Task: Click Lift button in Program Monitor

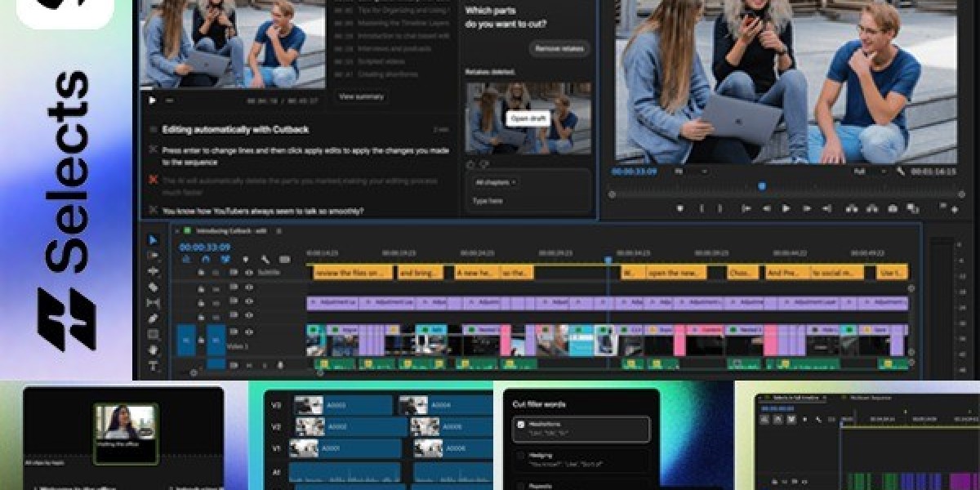Action: click(851, 208)
